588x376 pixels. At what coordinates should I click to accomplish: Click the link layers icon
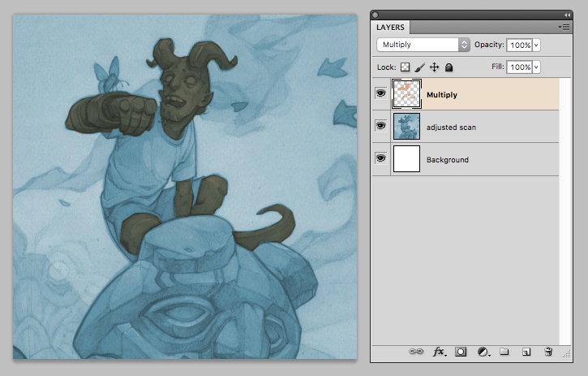pyautogui.click(x=416, y=352)
